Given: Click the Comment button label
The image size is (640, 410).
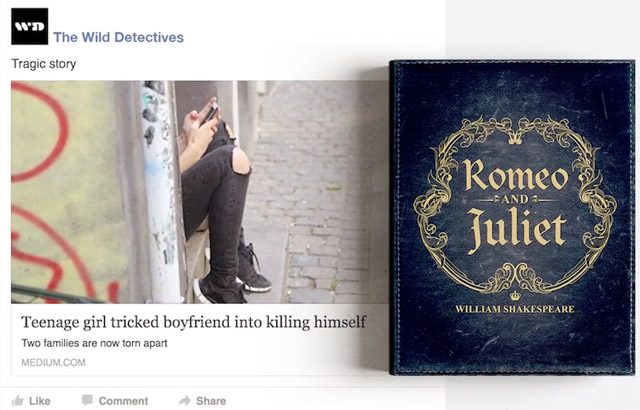Looking at the screenshot, I should [123, 401].
